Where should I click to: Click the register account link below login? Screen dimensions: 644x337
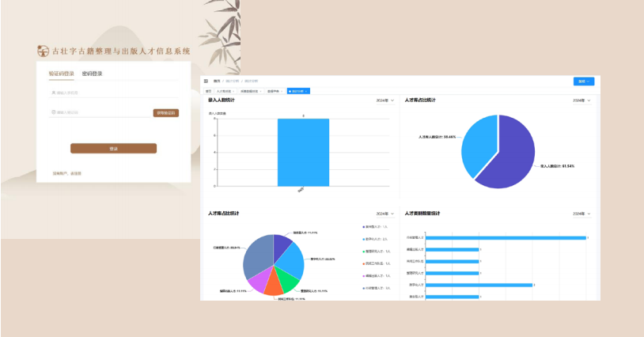point(67,172)
